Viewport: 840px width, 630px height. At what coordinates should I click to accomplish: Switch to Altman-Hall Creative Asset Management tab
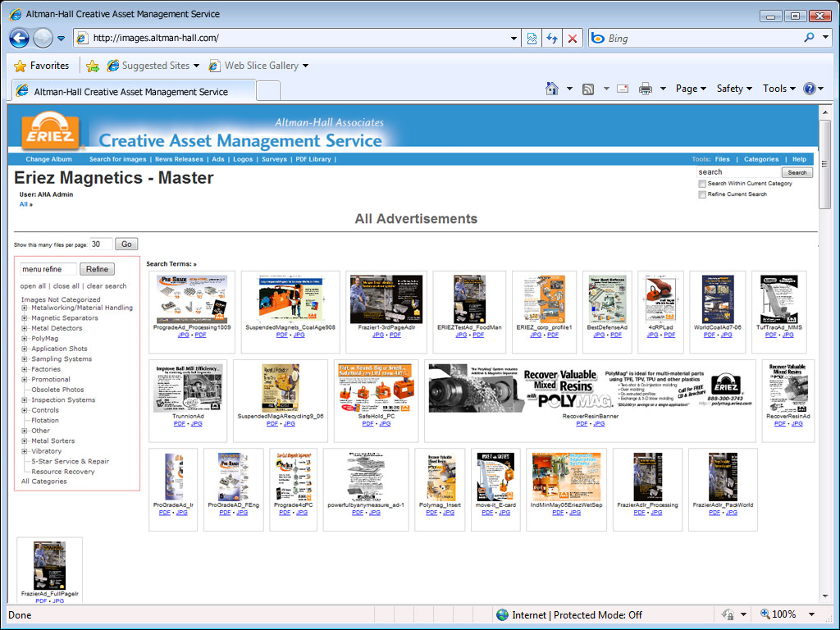[x=134, y=91]
